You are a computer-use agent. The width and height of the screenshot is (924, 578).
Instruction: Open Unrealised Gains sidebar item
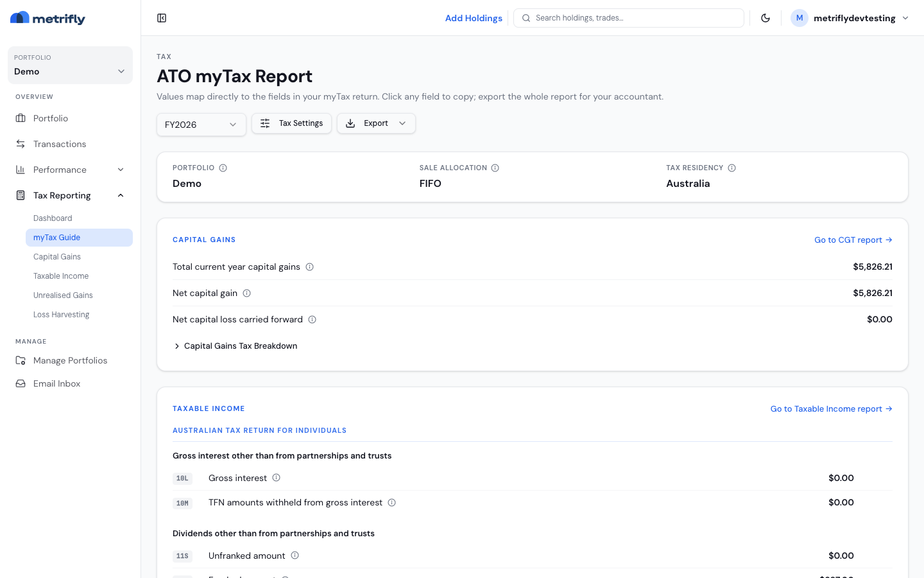pos(79,295)
